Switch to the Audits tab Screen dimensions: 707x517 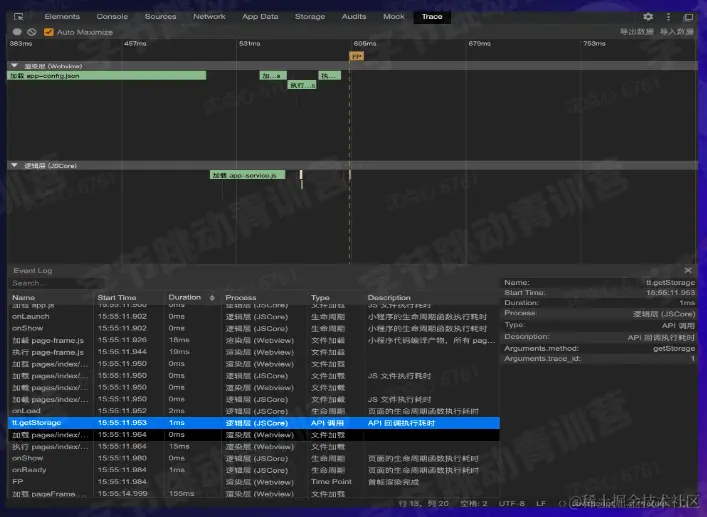pyautogui.click(x=354, y=17)
